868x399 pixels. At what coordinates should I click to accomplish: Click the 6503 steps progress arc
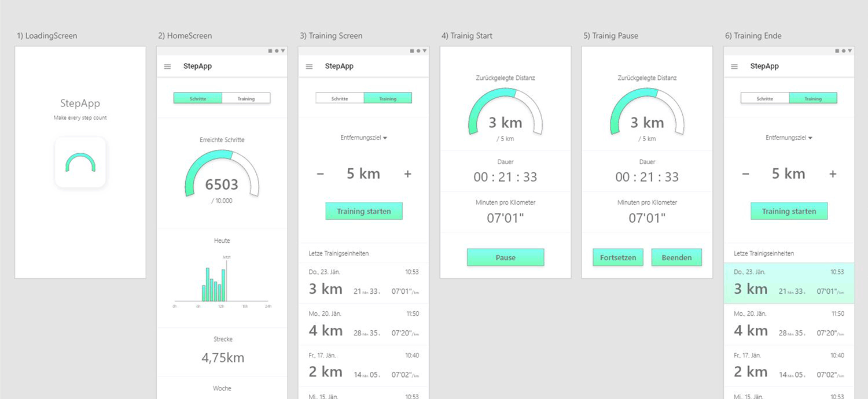tap(222, 173)
